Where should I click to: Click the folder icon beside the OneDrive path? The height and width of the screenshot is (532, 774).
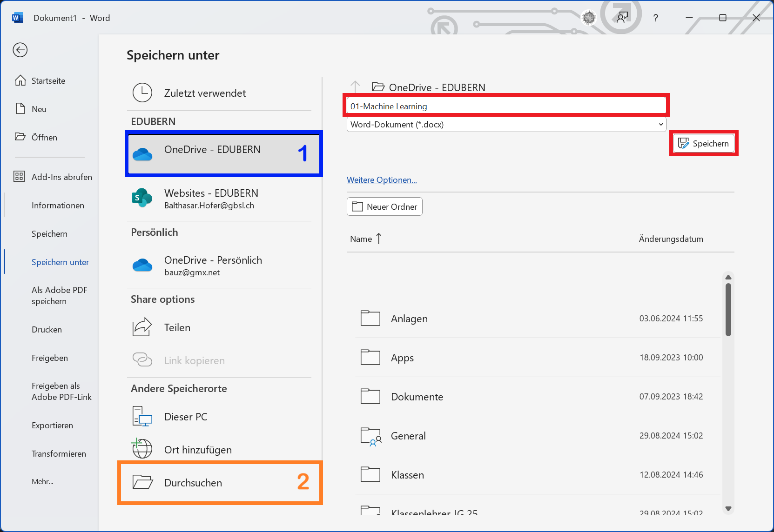[x=378, y=86]
